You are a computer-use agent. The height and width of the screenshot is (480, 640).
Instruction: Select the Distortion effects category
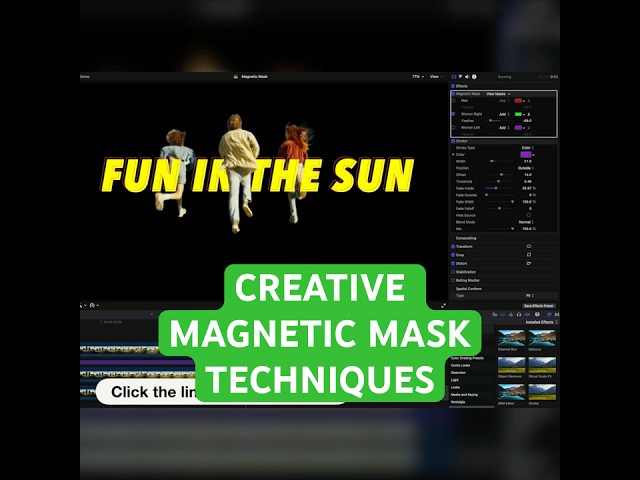click(x=458, y=373)
